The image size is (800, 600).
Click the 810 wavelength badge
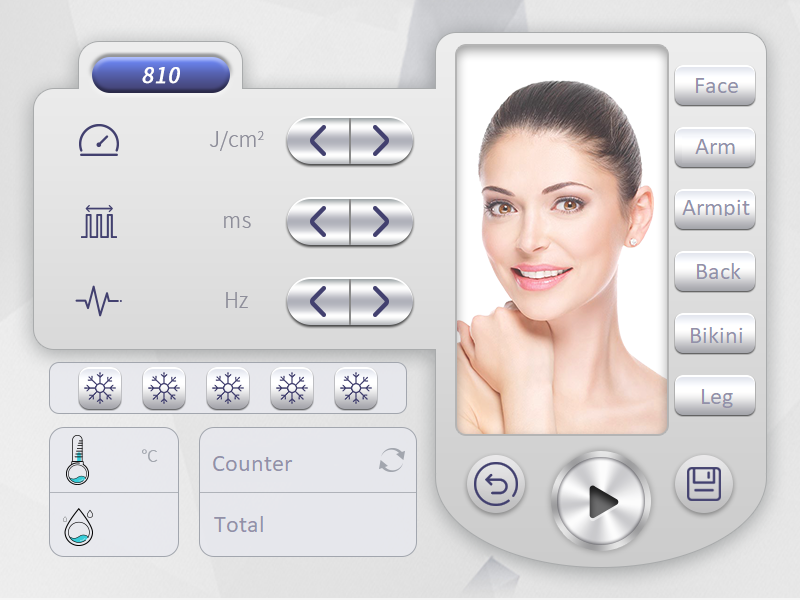click(x=161, y=74)
